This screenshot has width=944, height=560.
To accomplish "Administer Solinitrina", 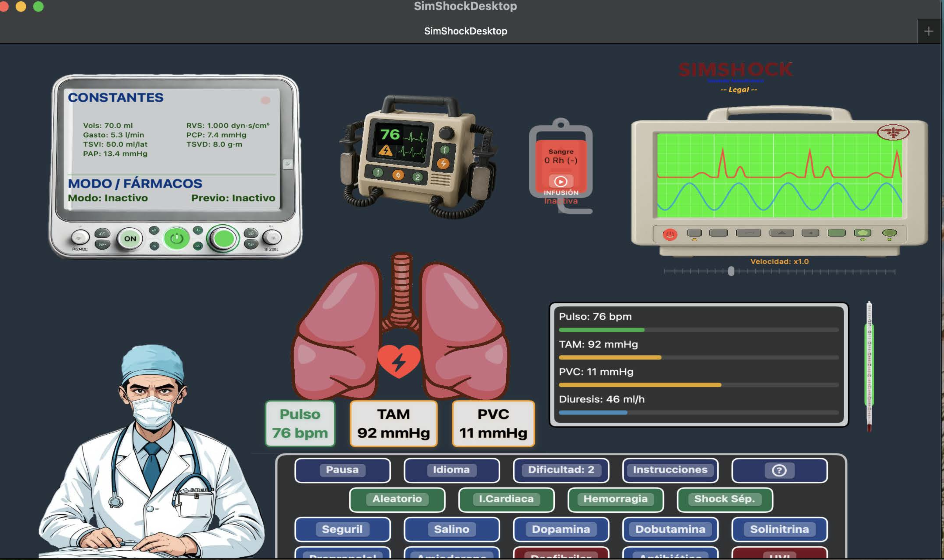I will [x=779, y=530].
